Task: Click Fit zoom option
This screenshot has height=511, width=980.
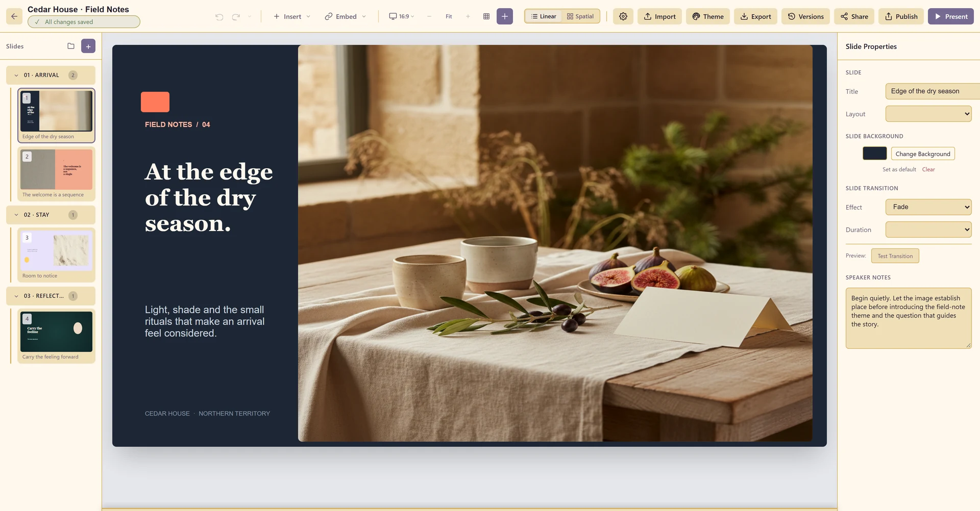Action: click(449, 16)
